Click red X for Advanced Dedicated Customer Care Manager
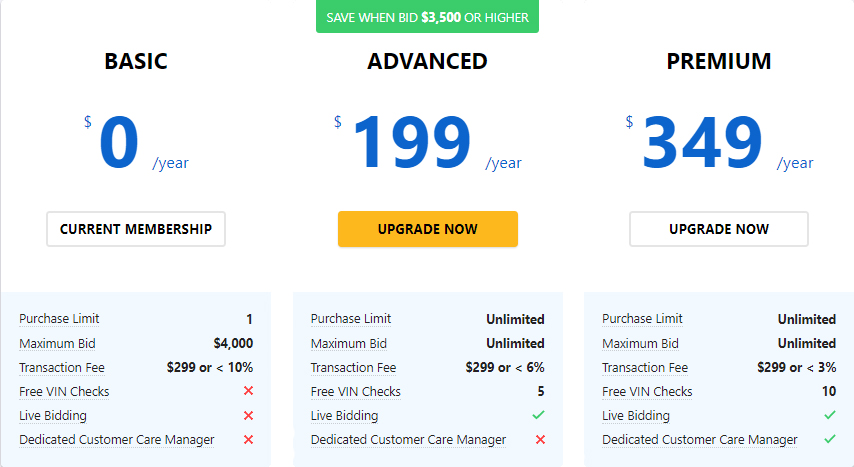Screen dimensions: 854x467 tap(540, 439)
